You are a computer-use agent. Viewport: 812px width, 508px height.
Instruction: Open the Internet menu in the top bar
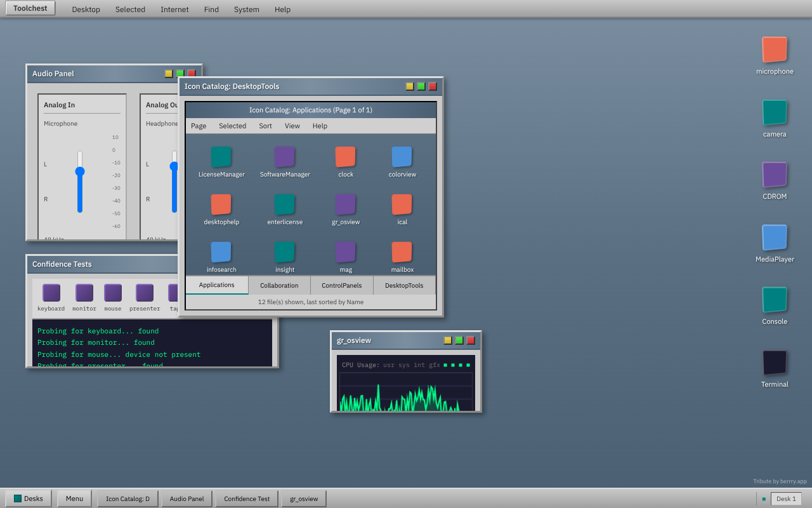point(174,9)
